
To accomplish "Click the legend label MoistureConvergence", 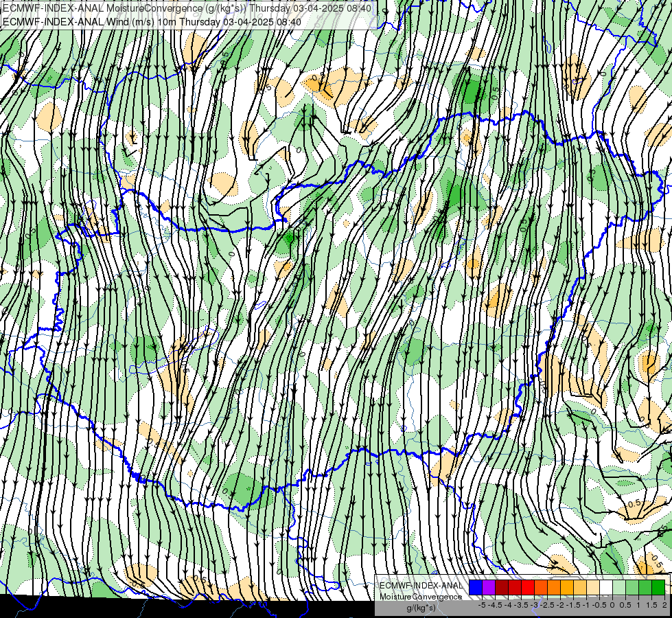I will 421,597.
